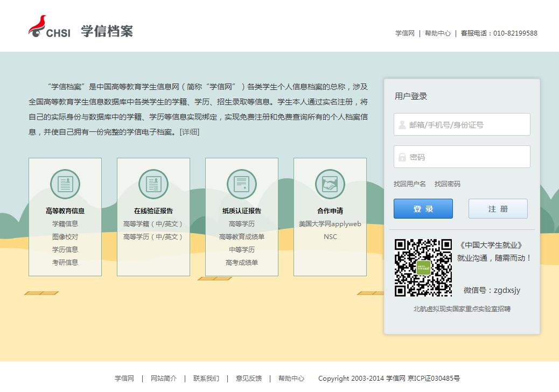This screenshot has width=559, height=392.
Task: Open 学信网 link in footer
Action: 124,379
